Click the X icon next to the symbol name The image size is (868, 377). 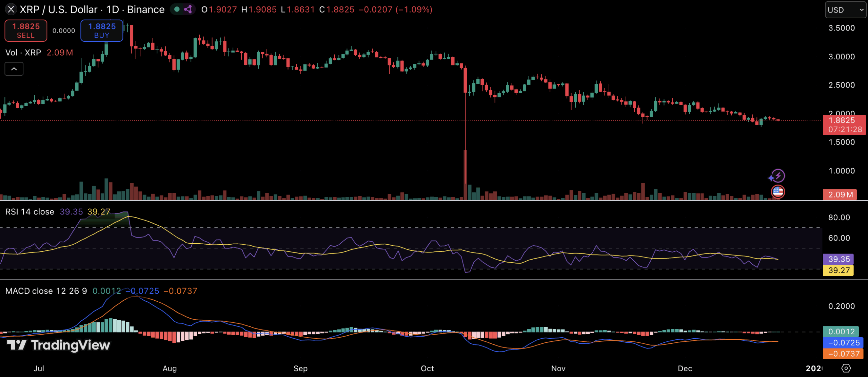tap(11, 10)
